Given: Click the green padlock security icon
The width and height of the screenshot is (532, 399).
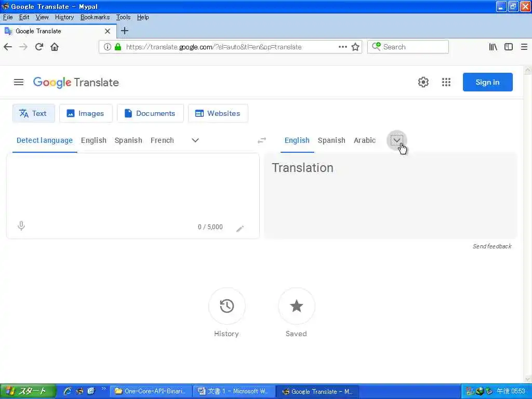Looking at the screenshot, I should (118, 47).
